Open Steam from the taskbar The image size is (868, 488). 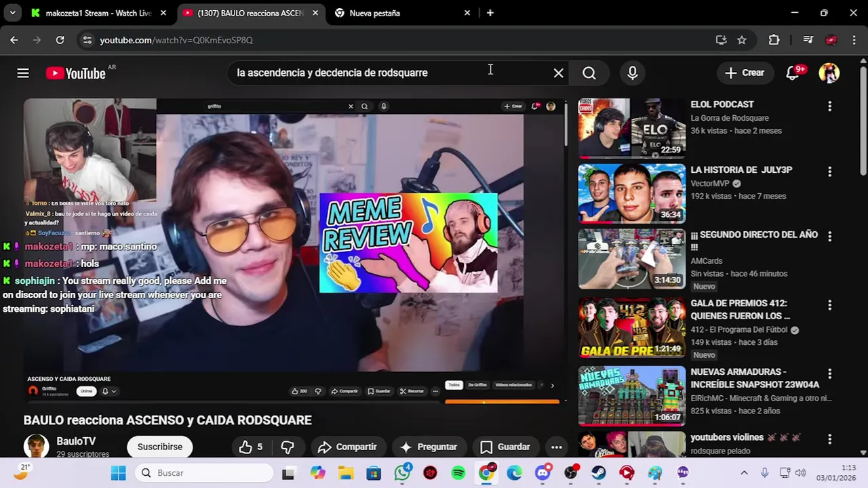599,473
